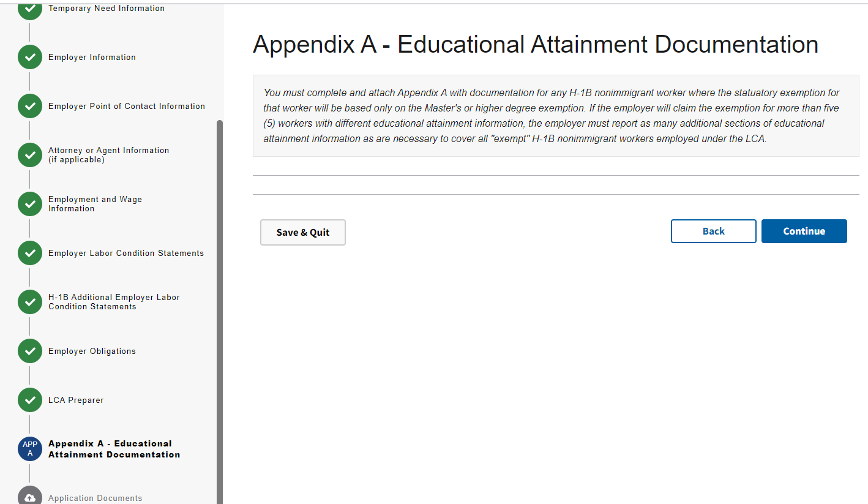This screenshot has width=868, height=504.
Task: Click the LCA Preparer checkmark icon
Action: click(x=30, y=400)
